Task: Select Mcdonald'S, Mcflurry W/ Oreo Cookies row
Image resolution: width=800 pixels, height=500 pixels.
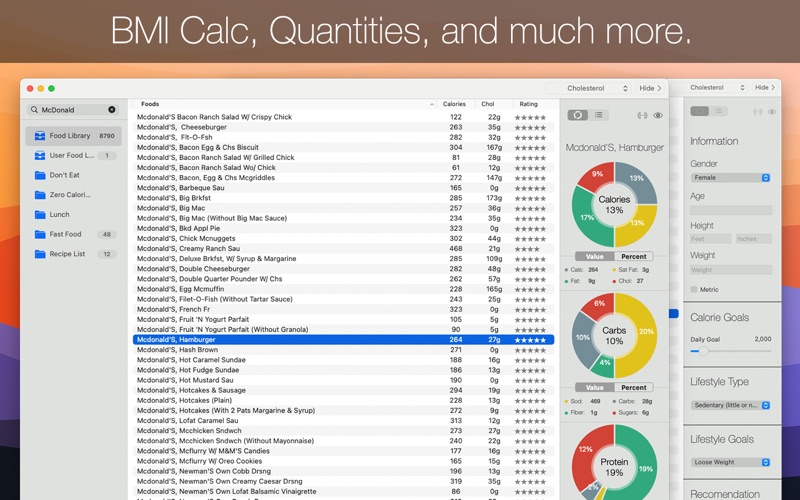Action: coord(343,461)
